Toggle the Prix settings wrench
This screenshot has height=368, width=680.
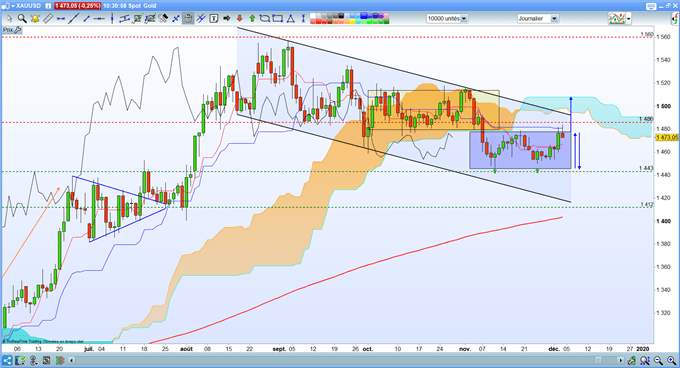pyautogui.click(x=18, y=30)
